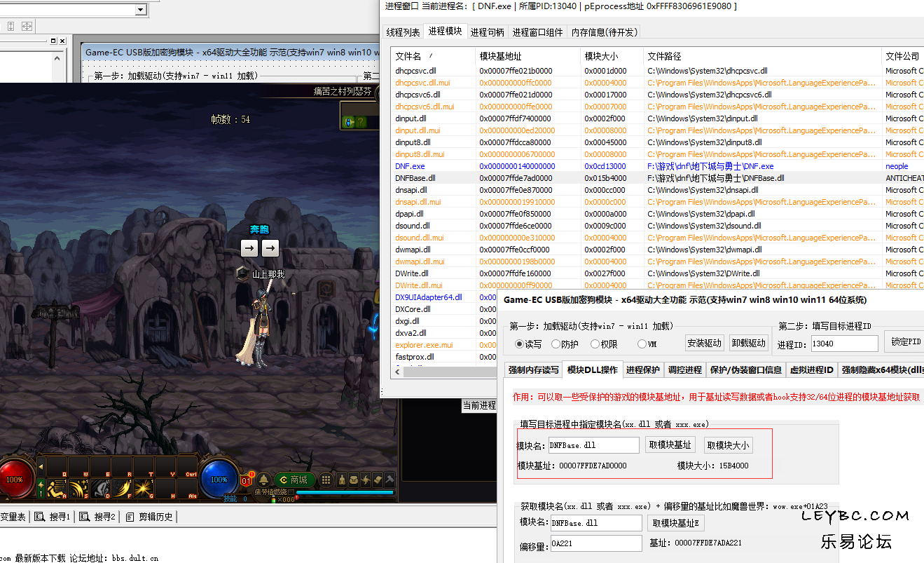Open the 搜寻1 tab in IDE

53,517
